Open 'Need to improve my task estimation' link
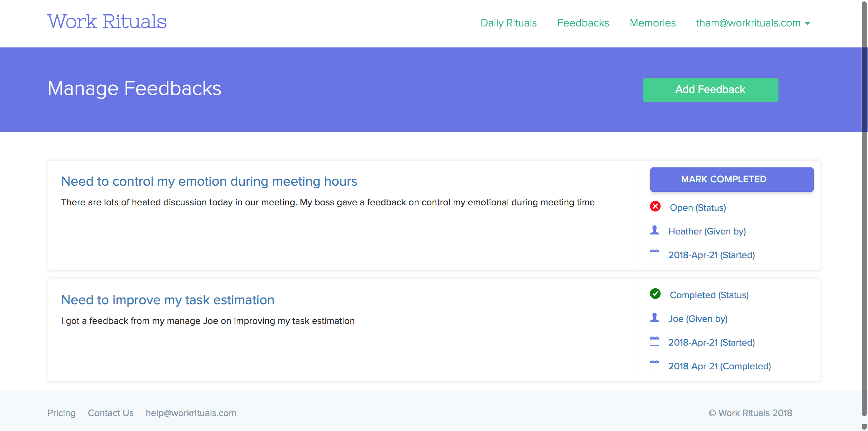Screen dimensions: 868x431 (167, 300)
